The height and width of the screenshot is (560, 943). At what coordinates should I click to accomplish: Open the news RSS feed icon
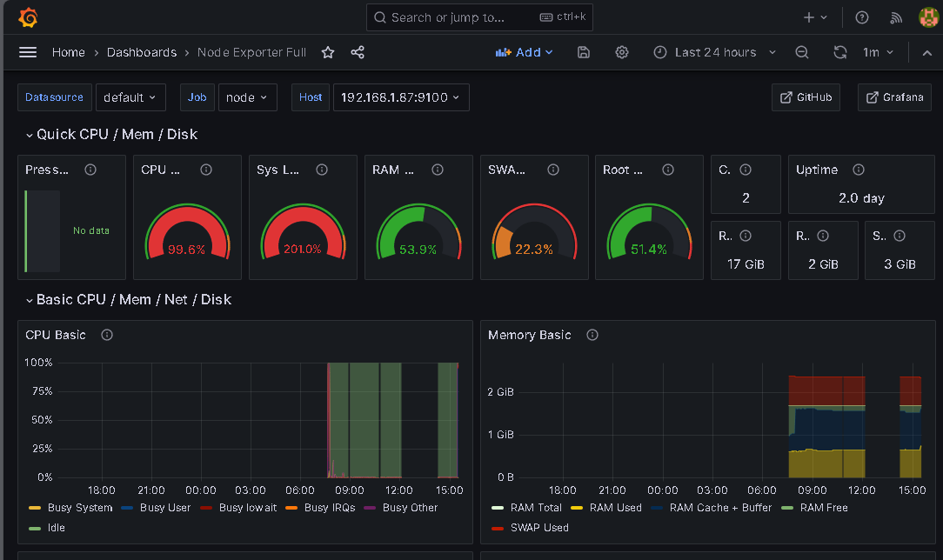(896, 17)
